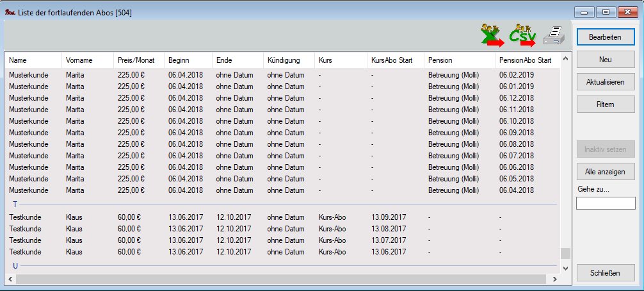Sort by the Name column header

[x=33, y=60]
